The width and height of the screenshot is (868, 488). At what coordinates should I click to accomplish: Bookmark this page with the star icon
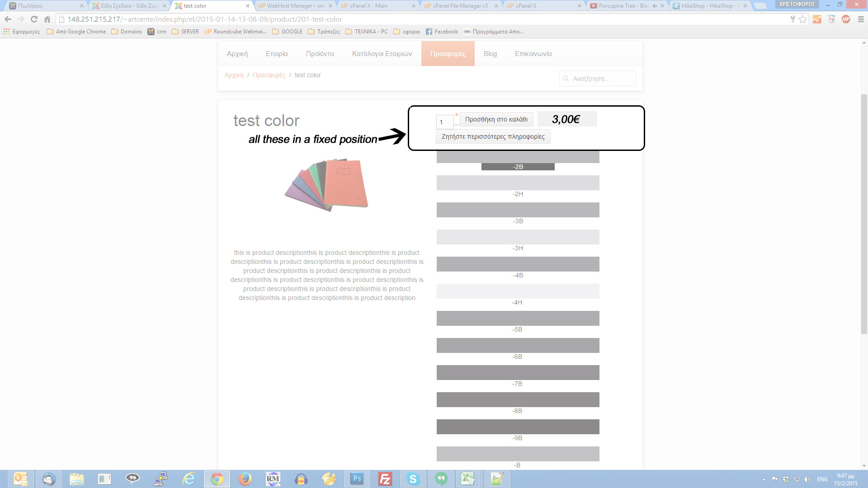[x=802, y=19]
